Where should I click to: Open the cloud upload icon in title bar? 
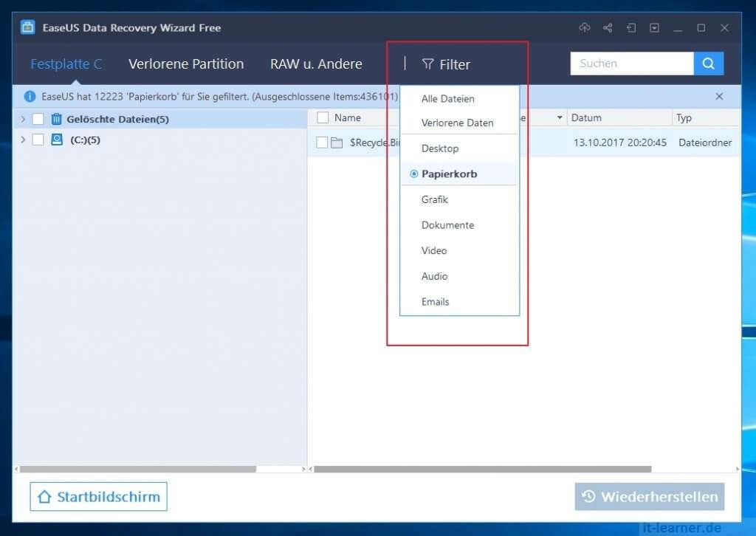pyautogui.click(x=584, y=27)
